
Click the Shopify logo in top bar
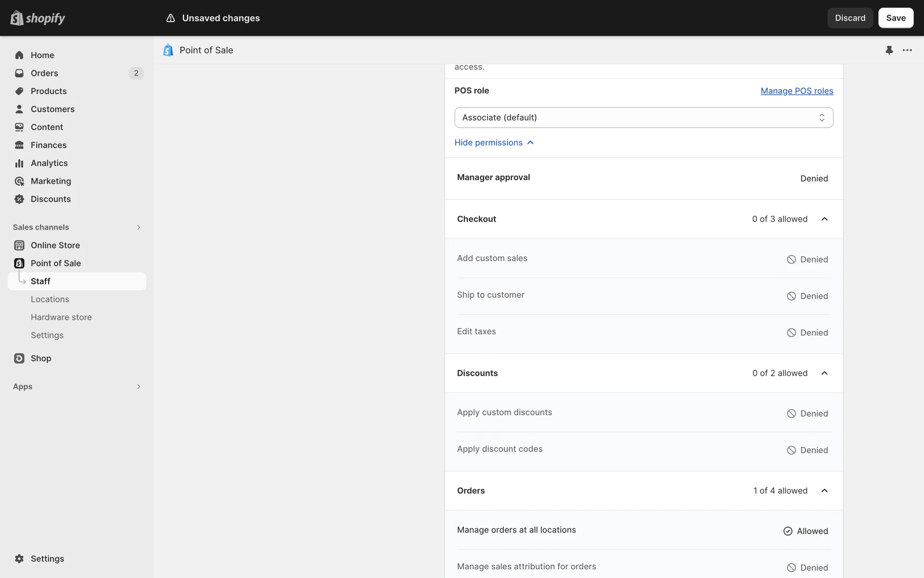click(x=38, y=18)
